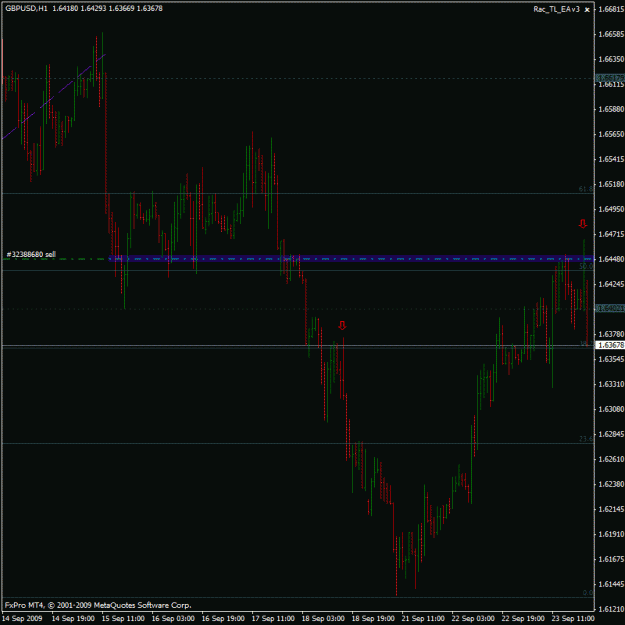Click the 16 Sep 03:00 time label
The width and height of the screenshot is (625, 625).
coord(173,619)
